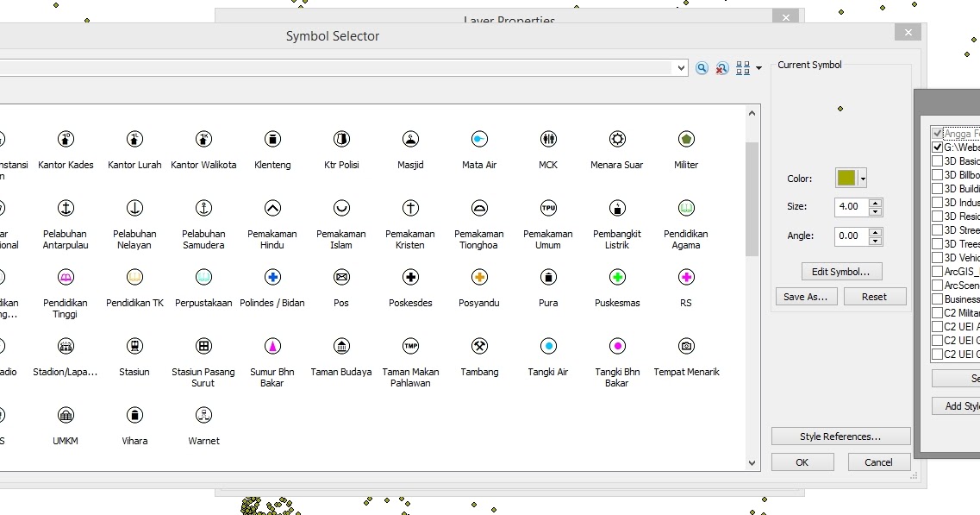This screenshot has height=515, width=980.
Task: Choose the Menara Suar symbol
Action: [x=616, y=139]
